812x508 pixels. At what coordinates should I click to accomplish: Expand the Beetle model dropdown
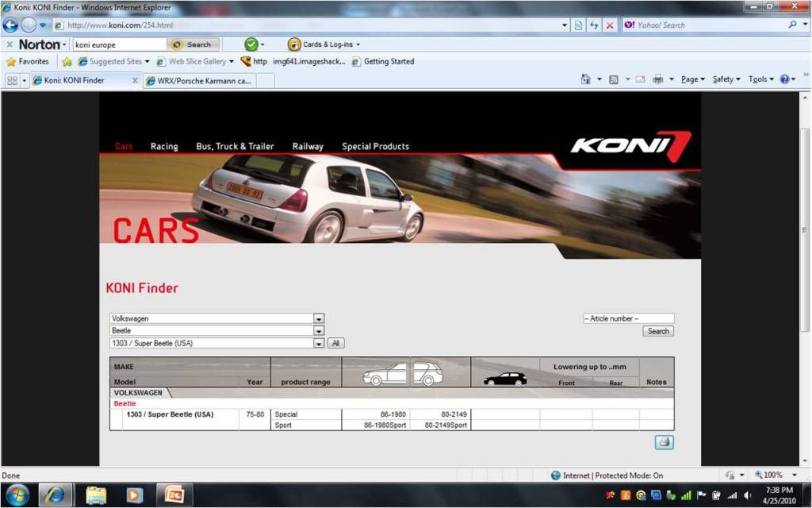tap(319, 331)
